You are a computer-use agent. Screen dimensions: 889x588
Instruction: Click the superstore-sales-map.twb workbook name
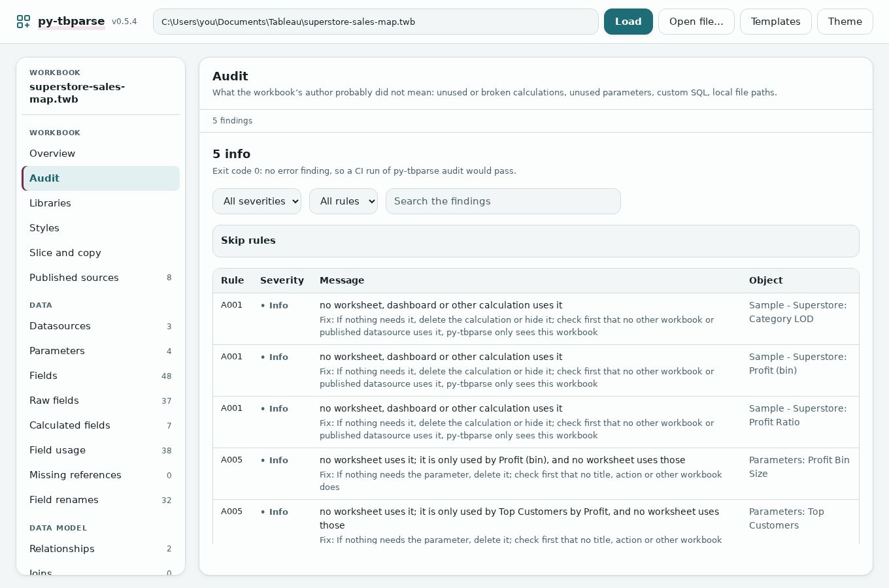pyautogui.click(x=77, y=93)
